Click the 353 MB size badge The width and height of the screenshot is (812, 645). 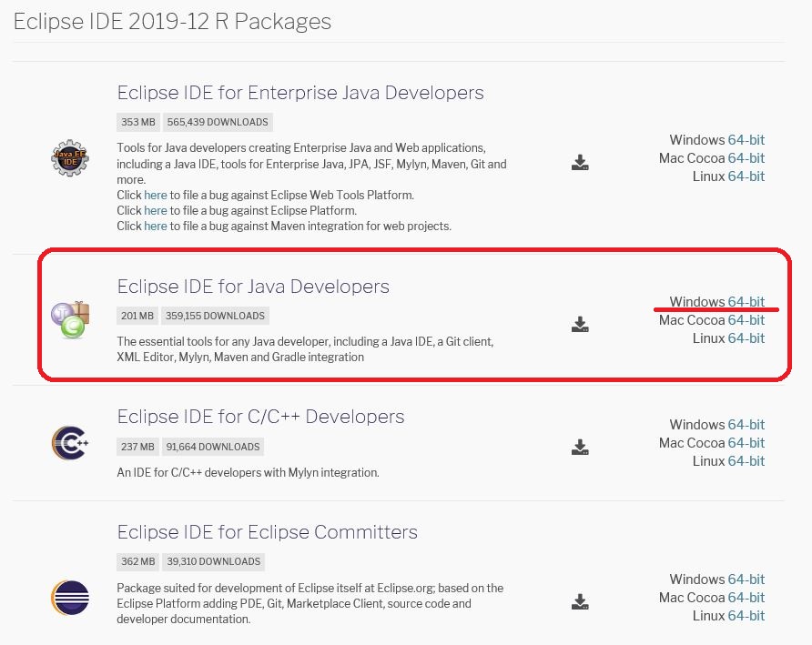(x=138, y=122)
